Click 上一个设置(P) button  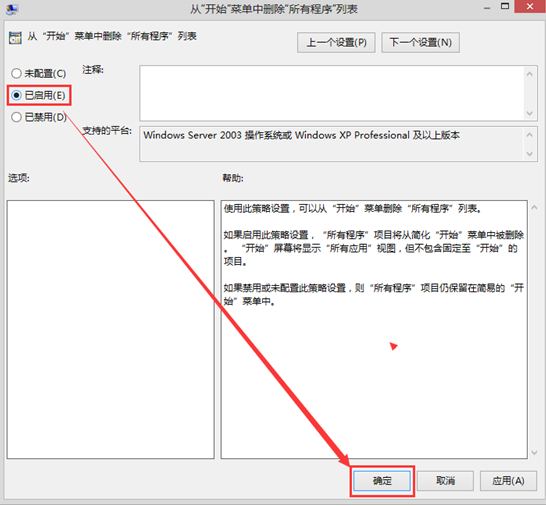(x=336, y=42)
